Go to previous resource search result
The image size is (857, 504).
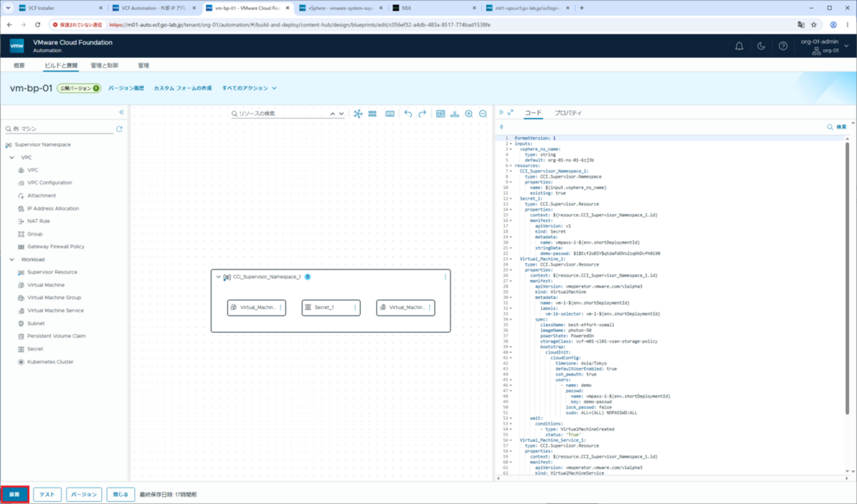[x=332, y=114]
